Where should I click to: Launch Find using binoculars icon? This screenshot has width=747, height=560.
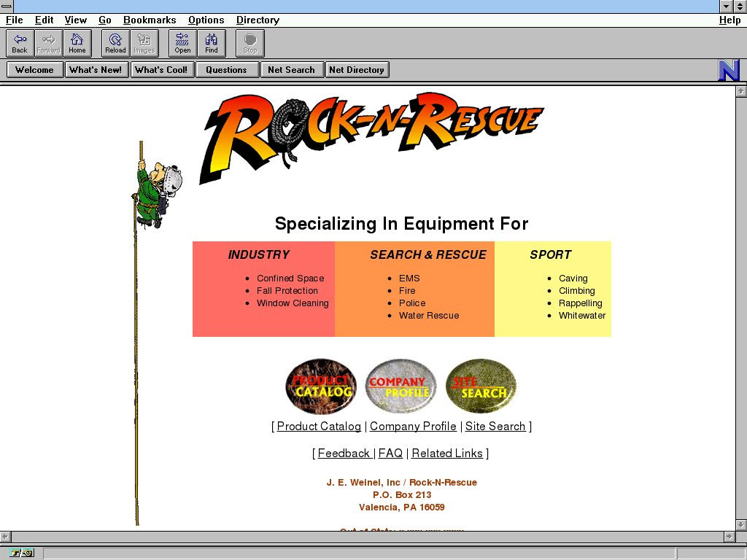[212, 43]
